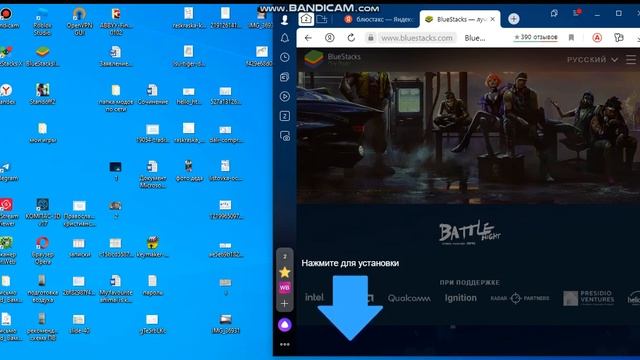The image size is (640, 360).
Task: Select ABBYY FineReader desktop shortcut
Action: (x=116, y=21)
